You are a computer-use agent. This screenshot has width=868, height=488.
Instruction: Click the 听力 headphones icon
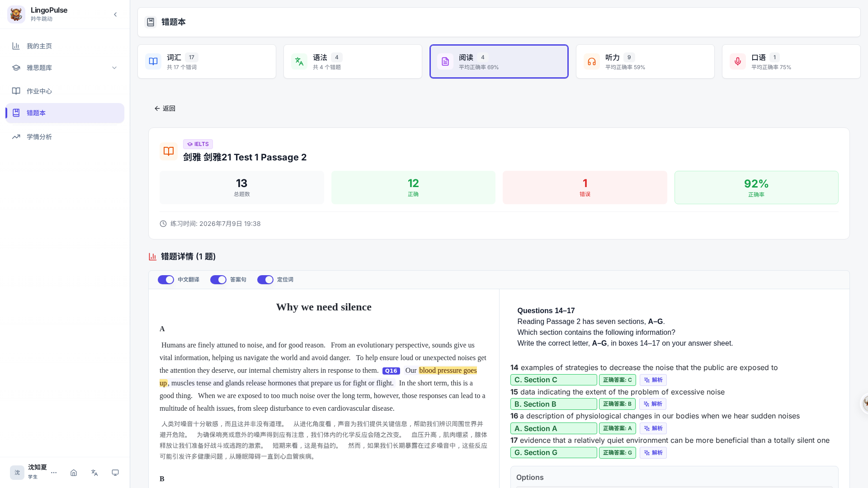click(x=591, y=61)
